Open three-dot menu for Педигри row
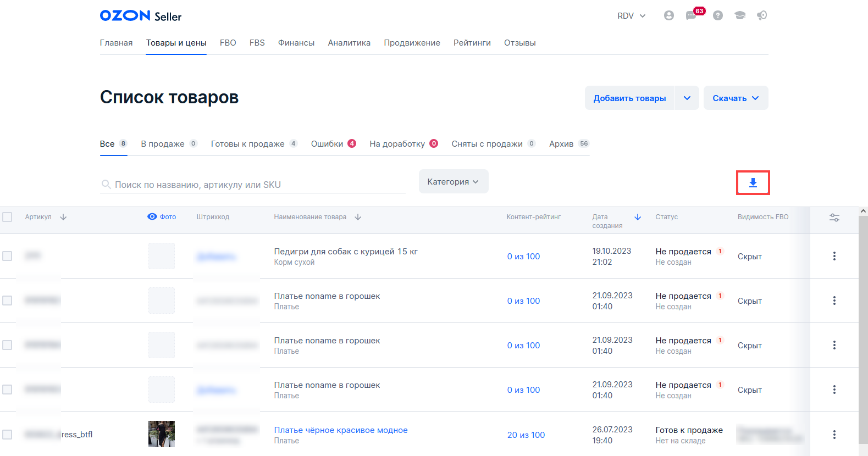868x456 pixels. (834, 256)
